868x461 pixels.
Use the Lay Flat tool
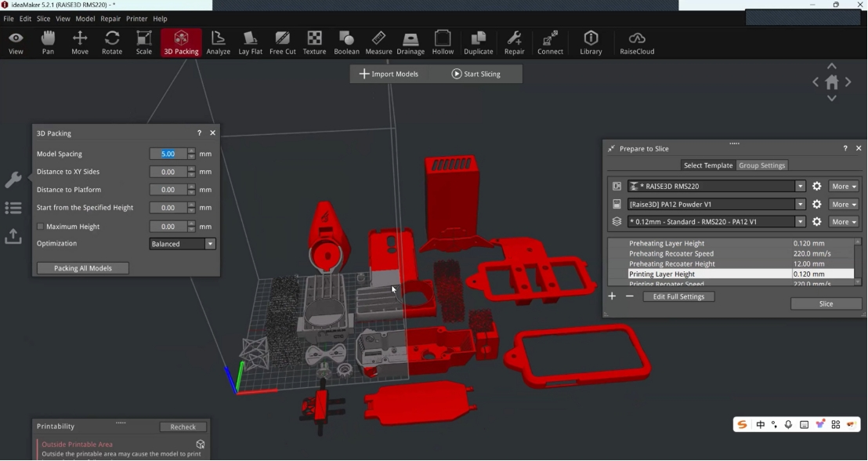[x=250, y=42]
